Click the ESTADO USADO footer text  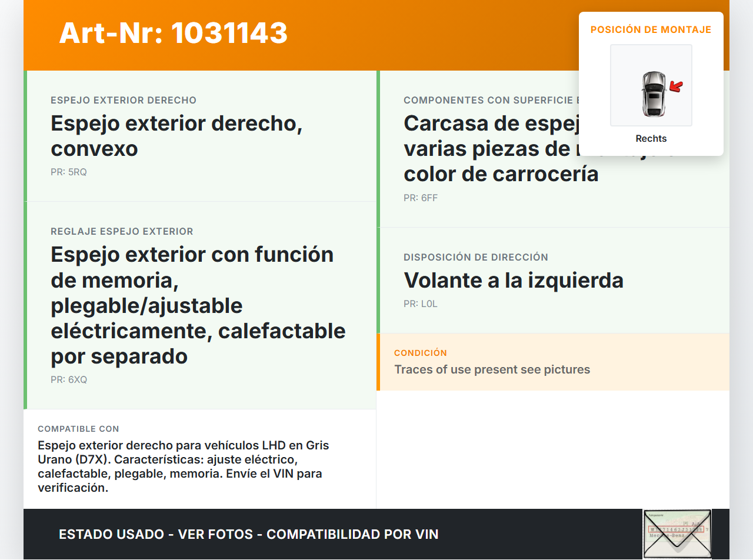(249, 534)
